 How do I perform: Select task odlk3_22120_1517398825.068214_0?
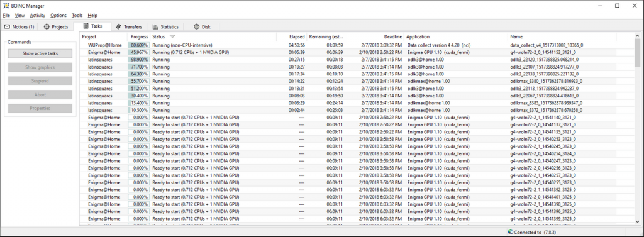click(544, 60)
